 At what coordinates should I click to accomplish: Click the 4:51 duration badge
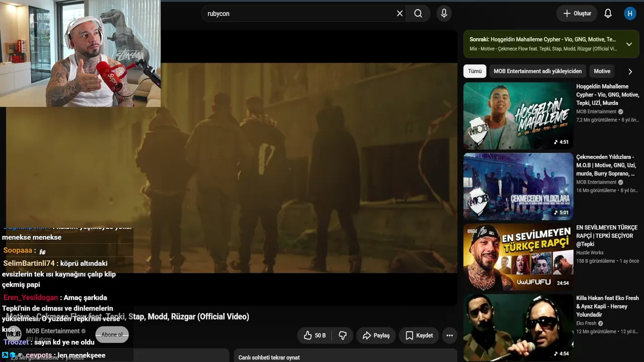click(x=561, y=142)
